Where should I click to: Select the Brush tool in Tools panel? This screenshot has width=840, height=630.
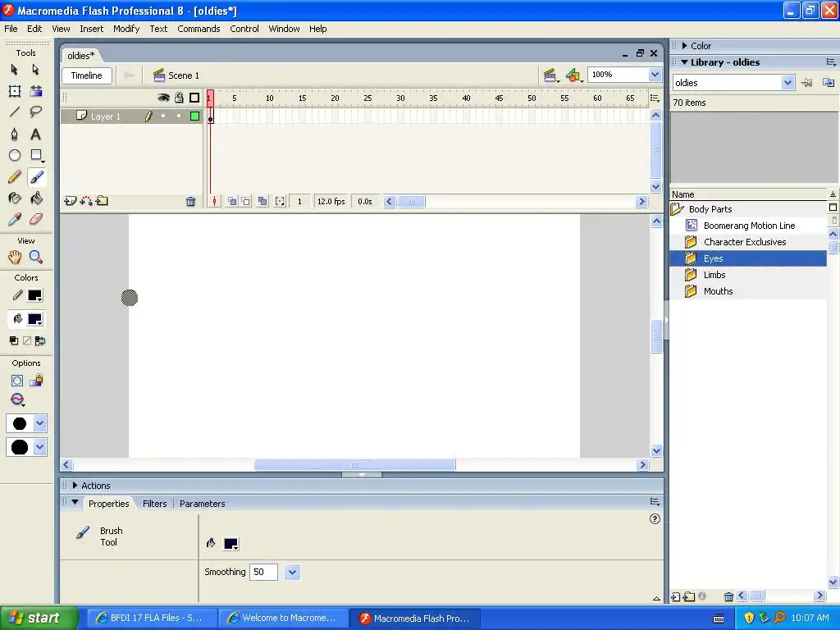click(x=36, y=177)
